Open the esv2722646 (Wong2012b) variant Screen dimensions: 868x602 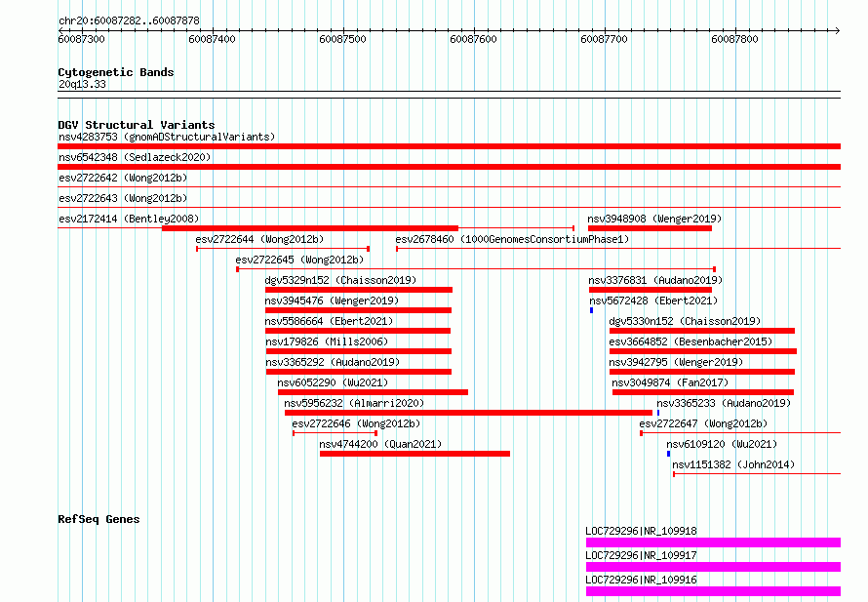click(x=356, y=423)
